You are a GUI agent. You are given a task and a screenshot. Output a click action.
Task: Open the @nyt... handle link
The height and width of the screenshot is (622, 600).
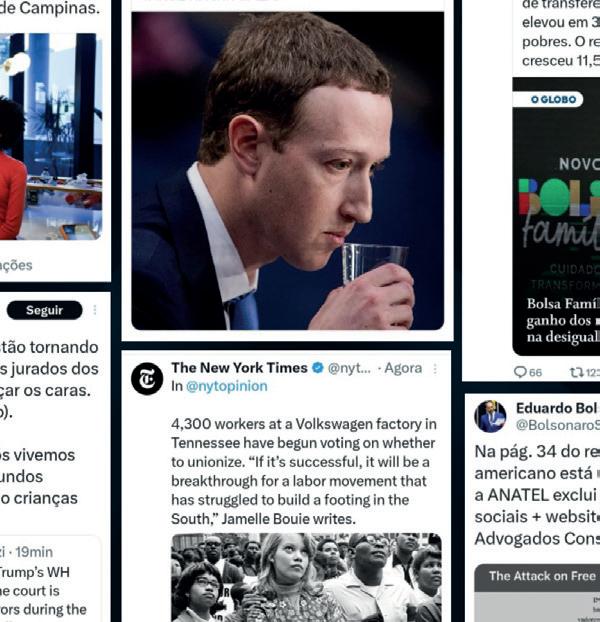(x=349, y=368)
